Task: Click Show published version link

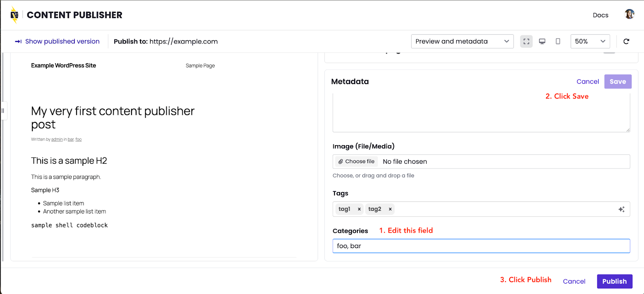Action: point(58,41)
